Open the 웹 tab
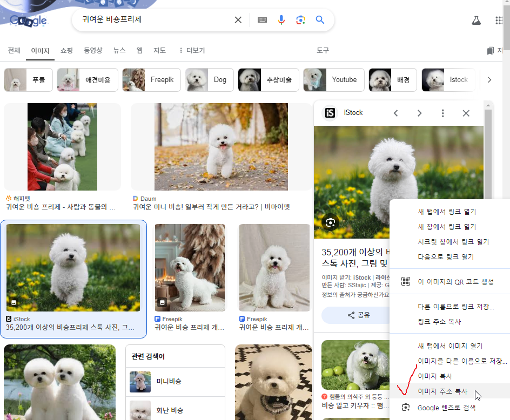Screen dimensions: 510x420 coord(139,50)
